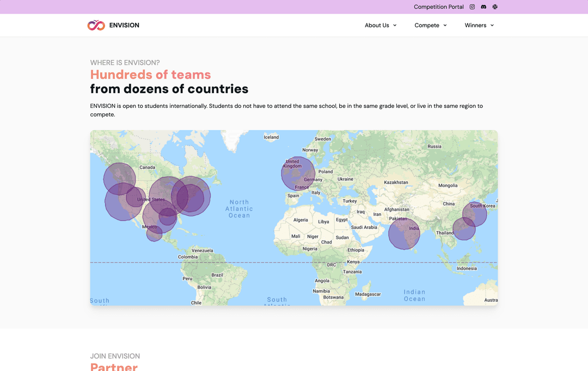Click the 'Russia' map label

[434, 147]
